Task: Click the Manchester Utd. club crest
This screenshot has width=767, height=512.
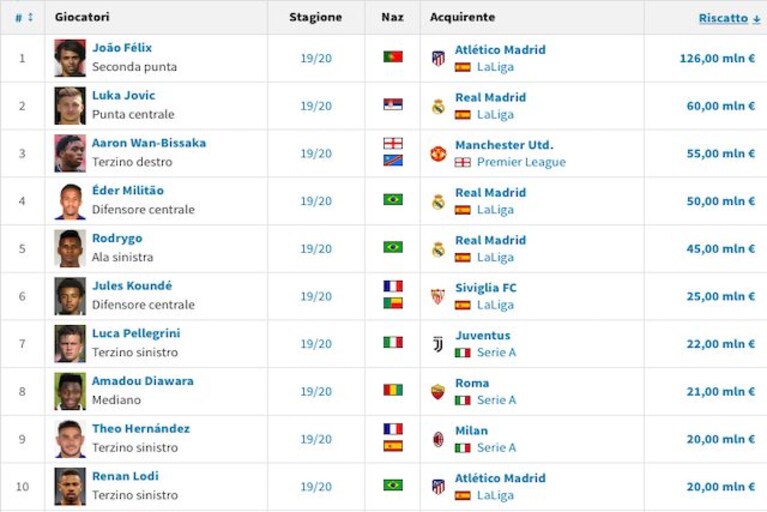Action: 438,154
